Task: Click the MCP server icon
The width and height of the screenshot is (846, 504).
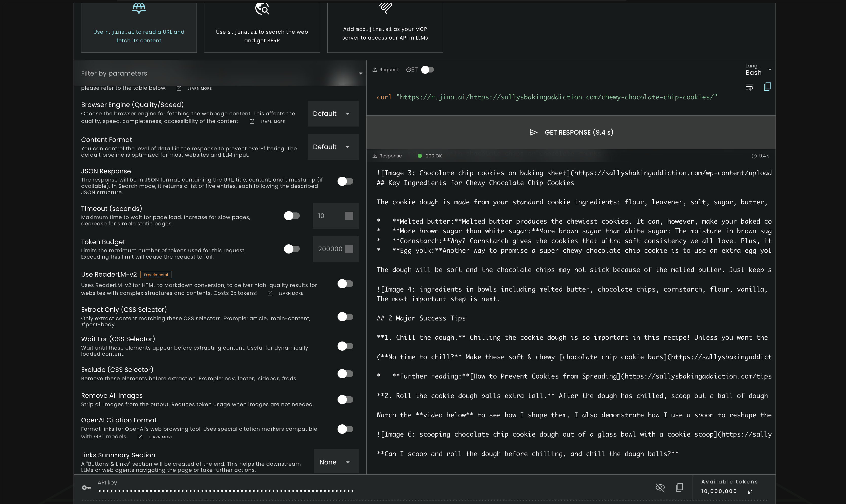Action: (x=385, y=8)
